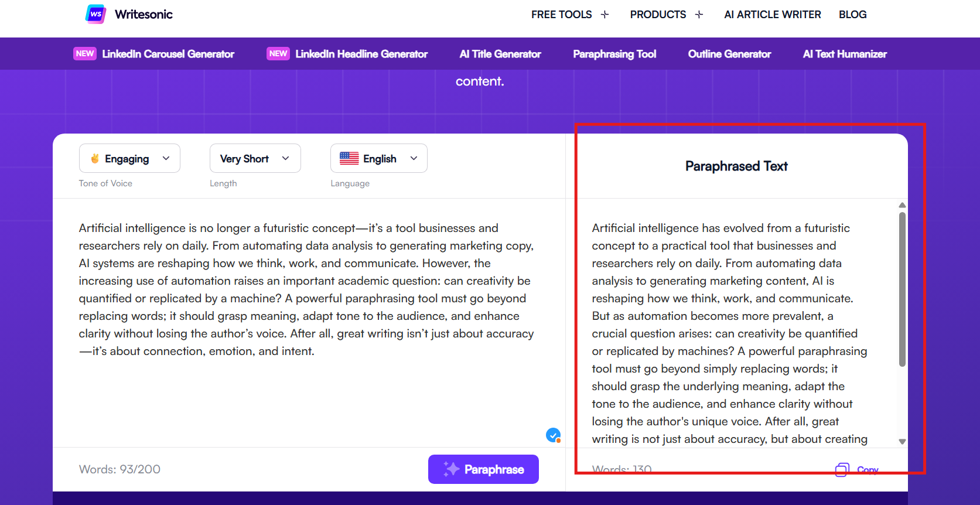Viewport: 980px width, 505px height.
Task: Click the NEW badge beside LinkedIn Headline Generator
Action: 278,54
